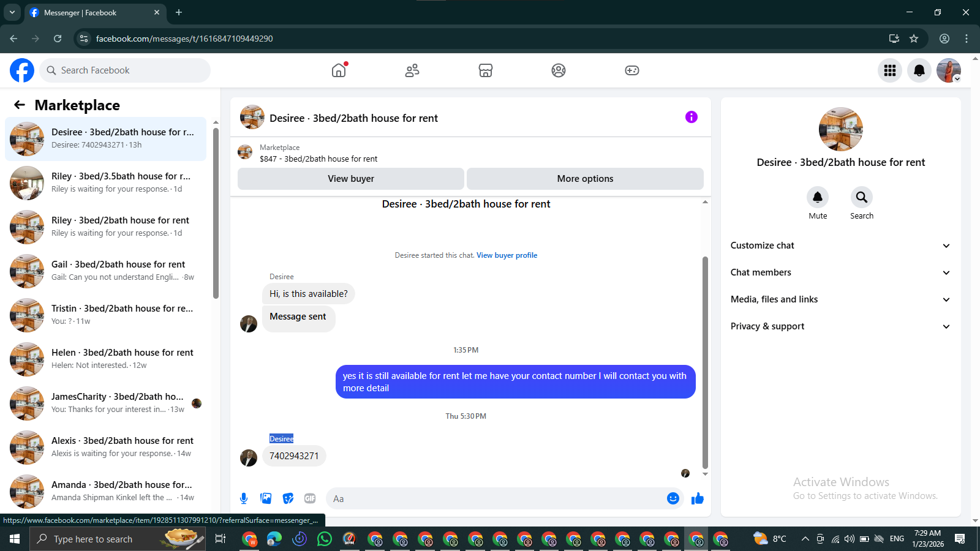
Task: Open Riley 3bed/3.5bath house conversation
Action: point(105,183)
